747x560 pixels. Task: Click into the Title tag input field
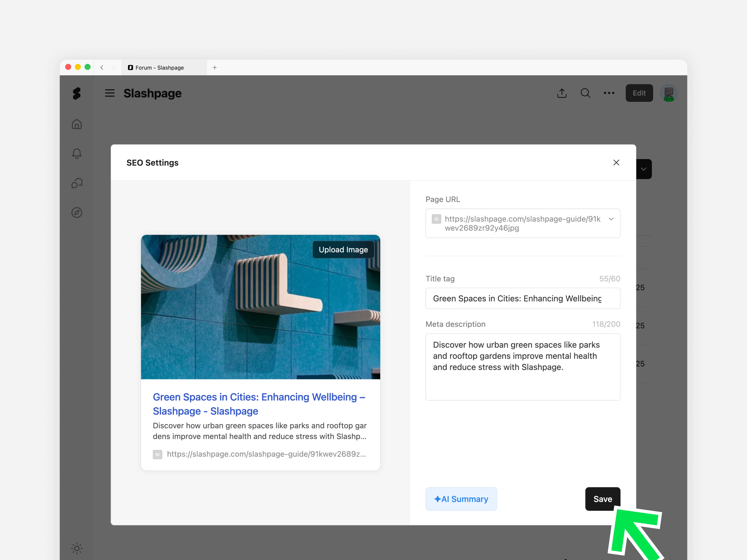tap(522, 298)
